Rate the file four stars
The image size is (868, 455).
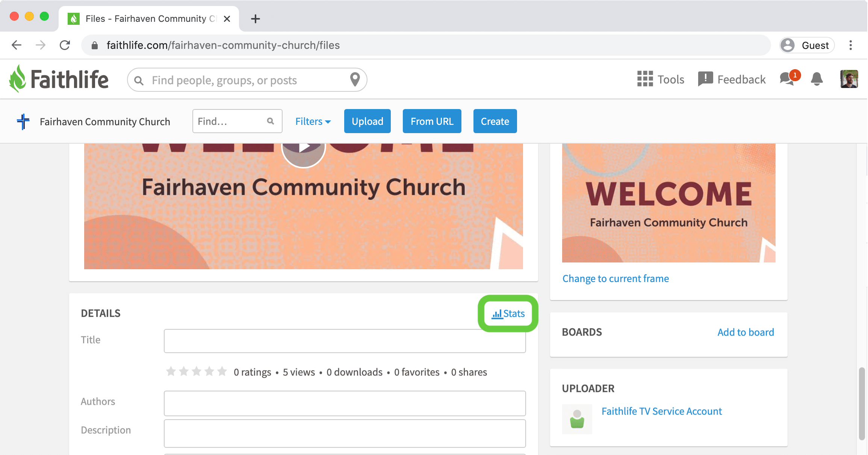point(209,372)
